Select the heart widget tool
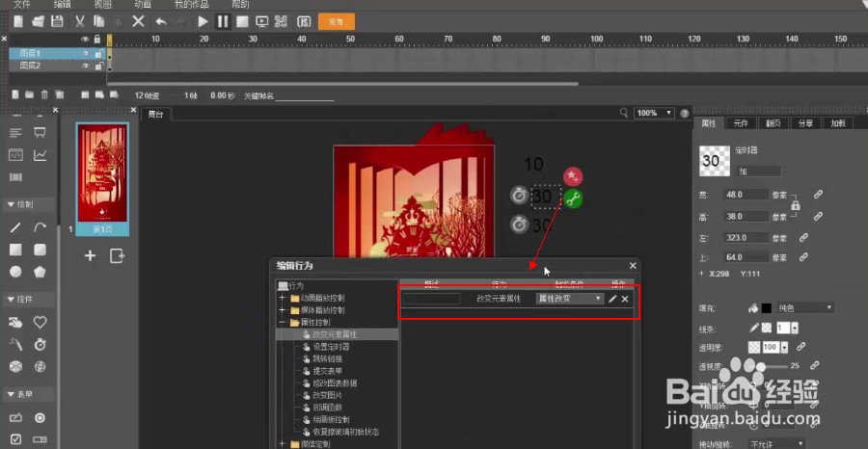Viewport: 868px width, 449px height. point(40,322)
